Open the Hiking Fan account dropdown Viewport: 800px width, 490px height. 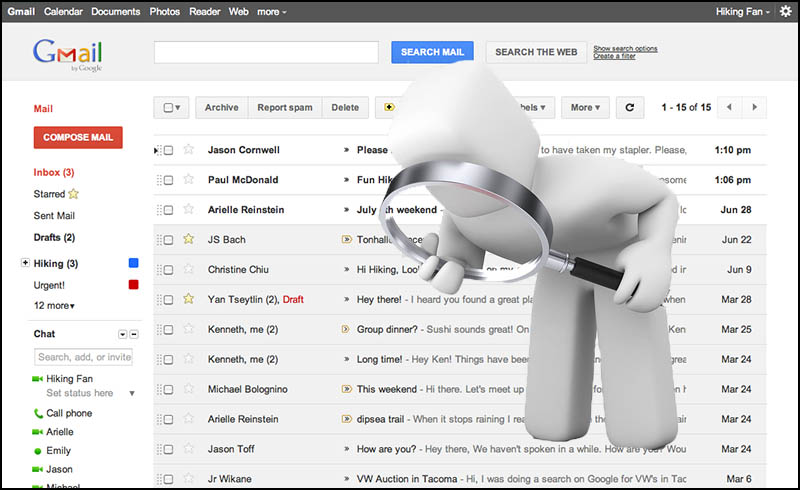742,11
